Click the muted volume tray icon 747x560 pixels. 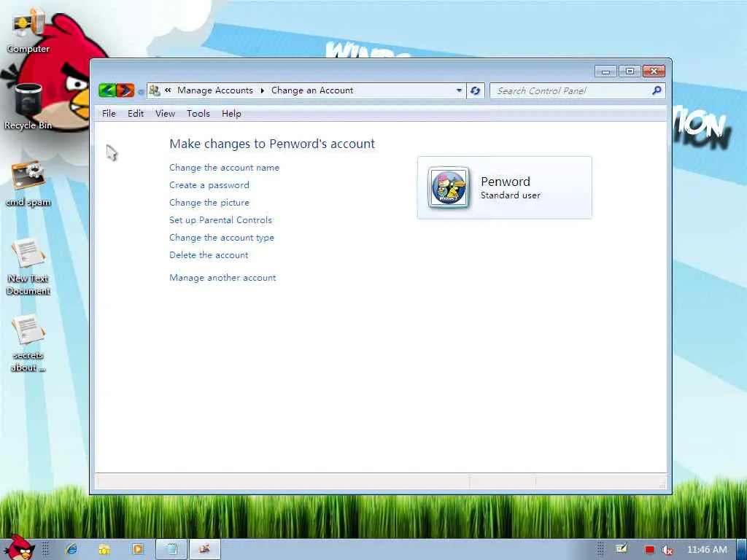[x=667, y=550]
